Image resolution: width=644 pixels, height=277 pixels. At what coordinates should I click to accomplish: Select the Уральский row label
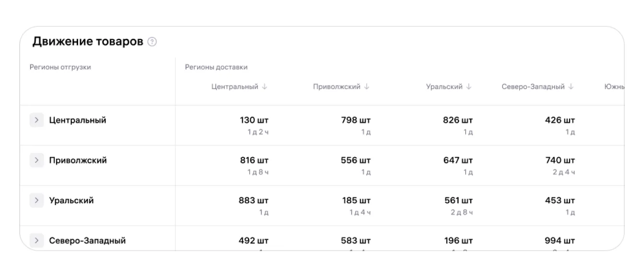(71, 201)
